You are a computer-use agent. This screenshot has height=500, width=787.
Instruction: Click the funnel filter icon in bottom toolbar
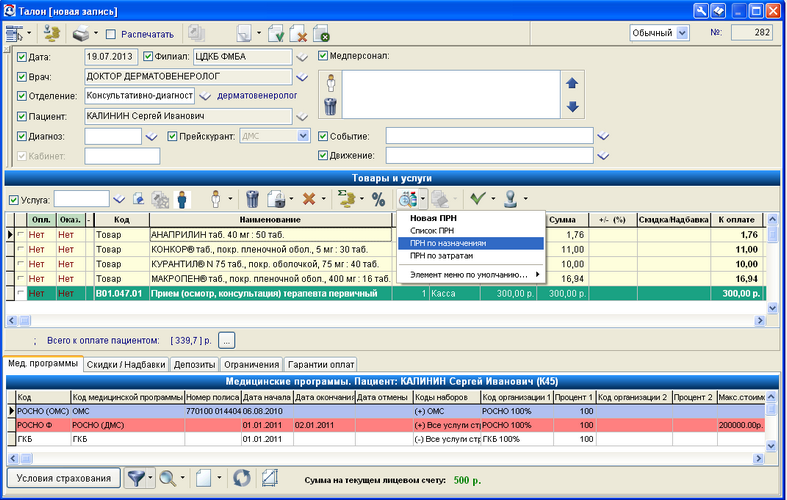click(x=136, y=478)
